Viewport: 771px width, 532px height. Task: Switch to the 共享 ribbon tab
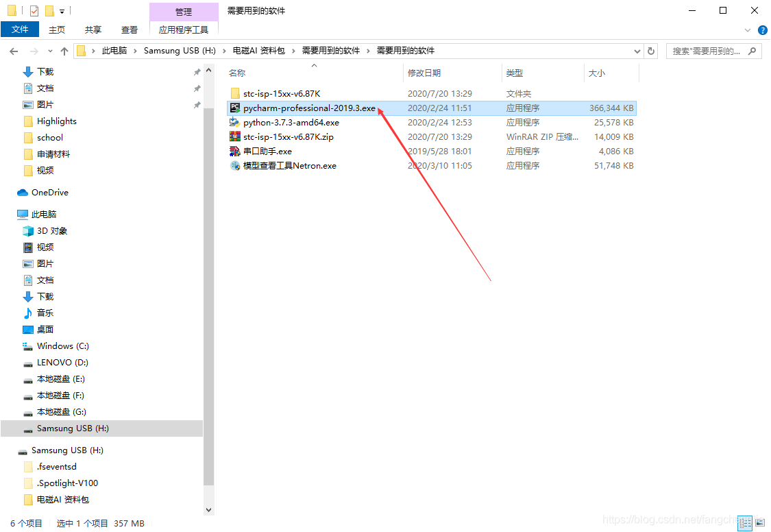(93, 30)
